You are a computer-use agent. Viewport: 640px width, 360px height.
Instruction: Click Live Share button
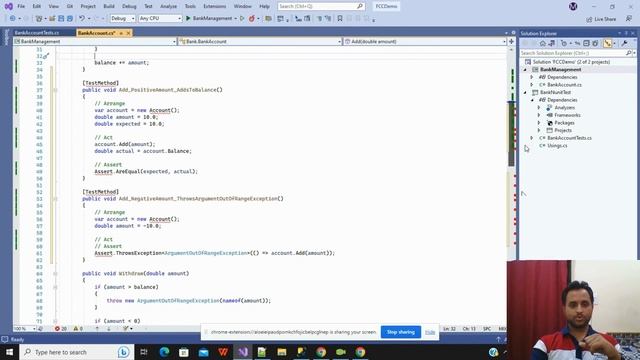click(601, 19)
